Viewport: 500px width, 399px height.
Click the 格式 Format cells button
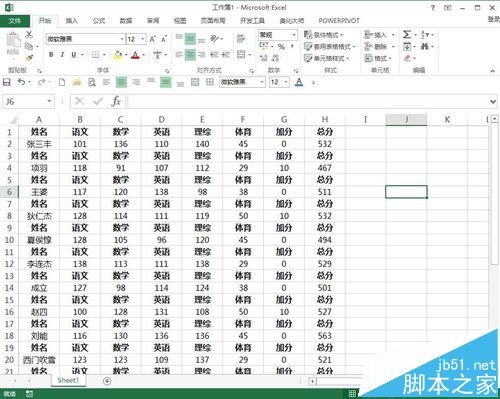378,58
